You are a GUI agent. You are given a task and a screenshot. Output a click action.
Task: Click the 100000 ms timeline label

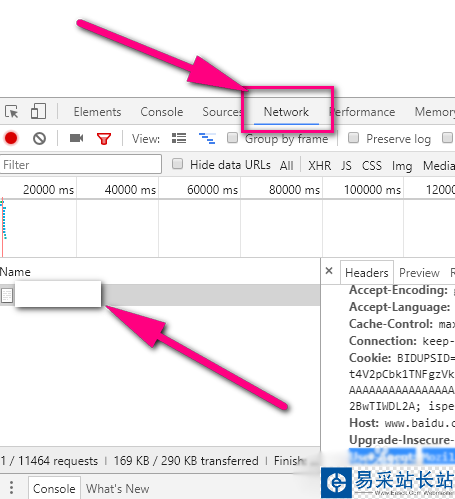click(x=372, y=190)
